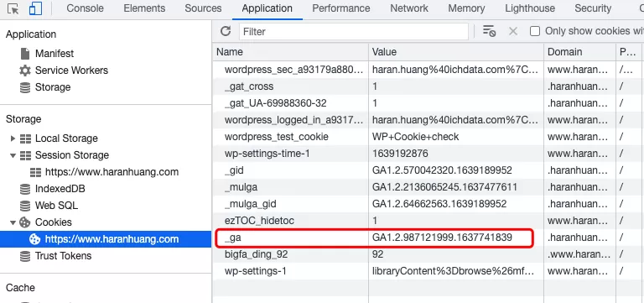Select the bigfa_ding_92 cookie row
The image size is (644, 303).
tap(428, 254)
